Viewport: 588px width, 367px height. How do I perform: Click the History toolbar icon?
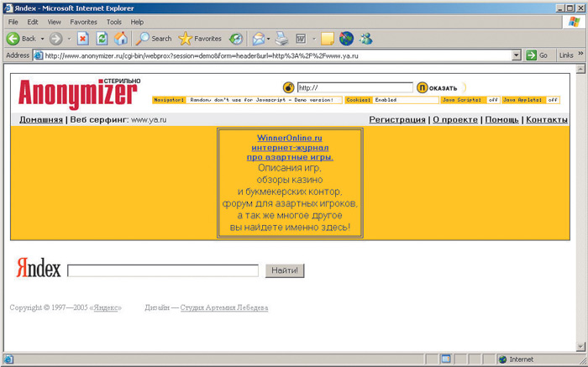point(236,39)
